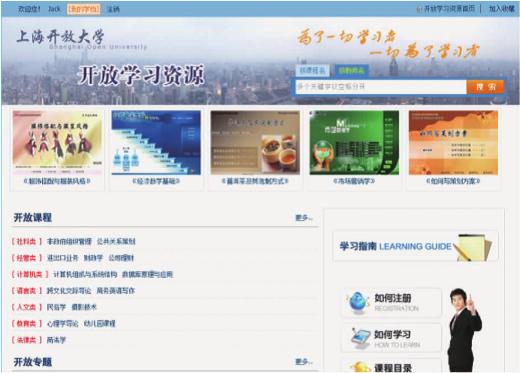Viewport: 520px width, 373px height.
Task: Click the computer icon beside 如何学习
Action: (361, 338)
